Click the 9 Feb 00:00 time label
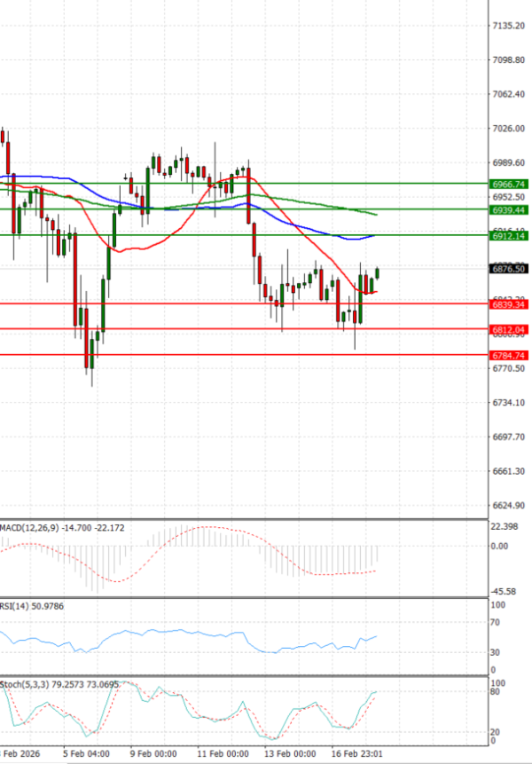Image resolution: width=532 pixels, height=764 pixels. (x=154, y=753)
